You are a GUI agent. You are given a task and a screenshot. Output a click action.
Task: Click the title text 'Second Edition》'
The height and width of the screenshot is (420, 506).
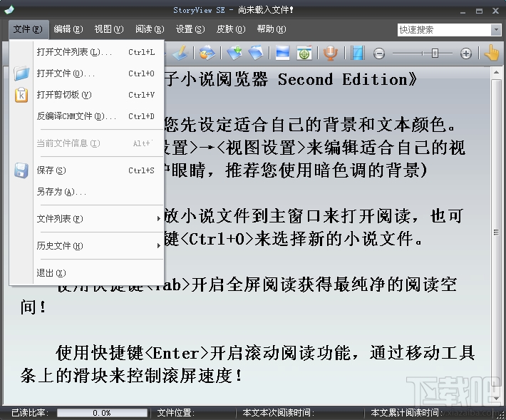[348, 79]
